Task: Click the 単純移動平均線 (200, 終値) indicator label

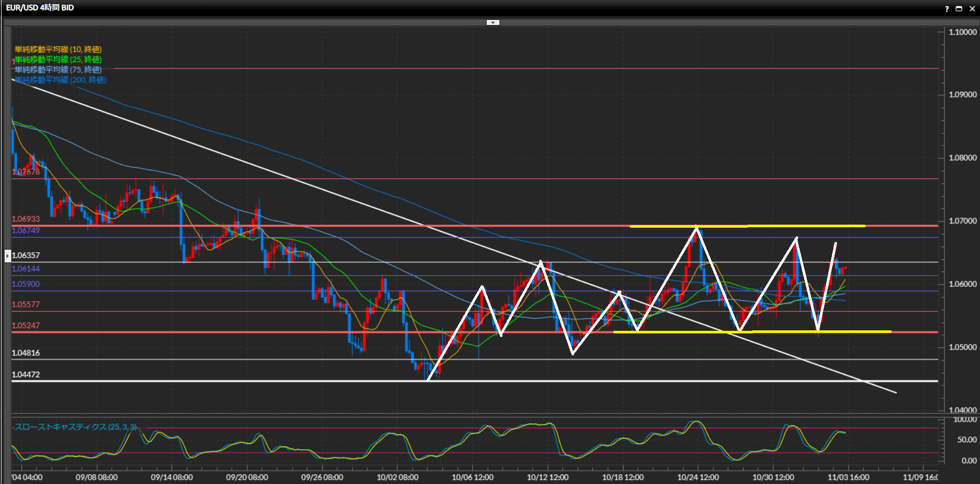Action: pos(60,80)
